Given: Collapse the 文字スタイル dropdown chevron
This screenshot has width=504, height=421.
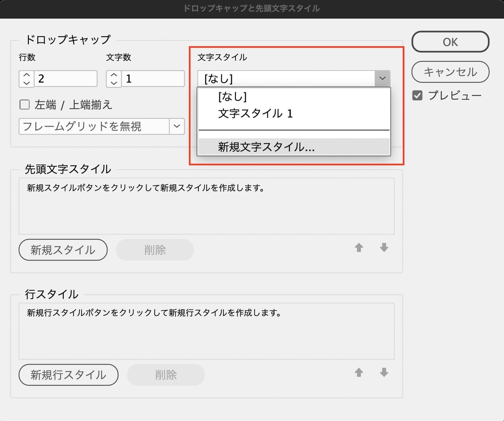Looking at the screenshot, I should point(382,78).
